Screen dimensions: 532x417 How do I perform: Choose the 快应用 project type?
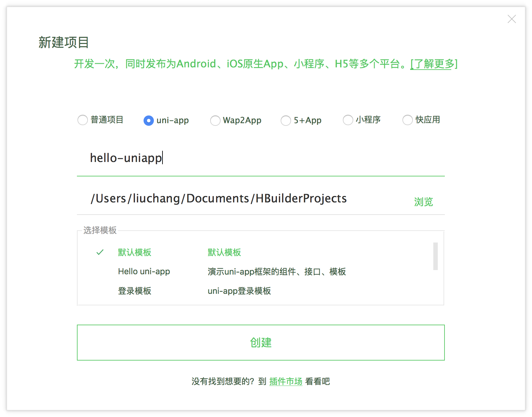[408, 120]
